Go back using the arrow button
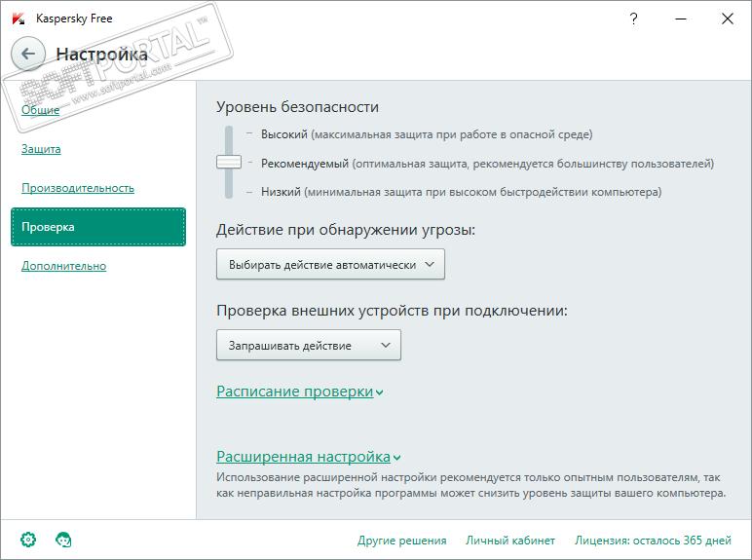Image resolution: width=752 pixels, height=560 pixels. pyautogui.click(x=28, y=54)
